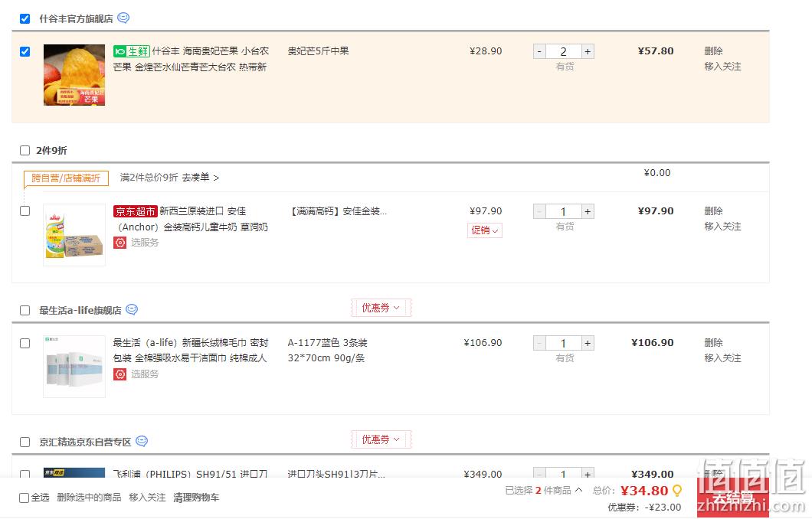The height and width of the screenshot is (519, 812).
Task: Open the 最生活a-life旗舰店 store link
Action: coord(80,310)
